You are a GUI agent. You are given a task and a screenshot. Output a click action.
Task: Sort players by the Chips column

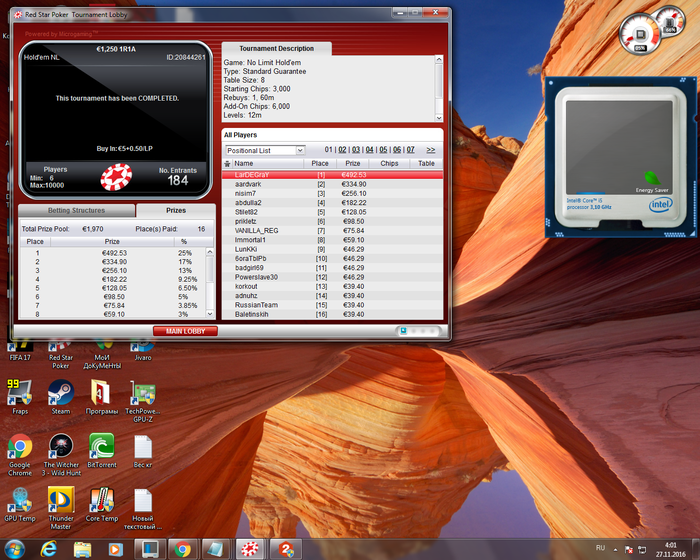(x=389, y=163)
